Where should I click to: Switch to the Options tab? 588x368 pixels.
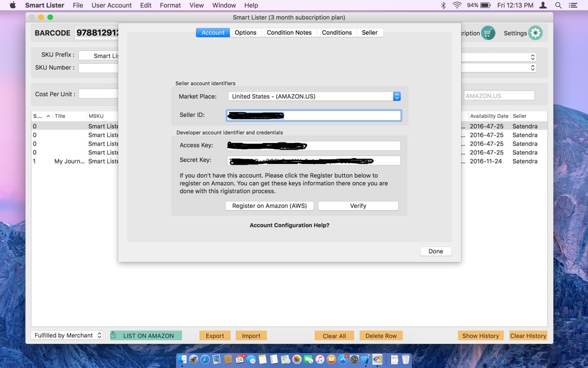(x=246, y=33)
